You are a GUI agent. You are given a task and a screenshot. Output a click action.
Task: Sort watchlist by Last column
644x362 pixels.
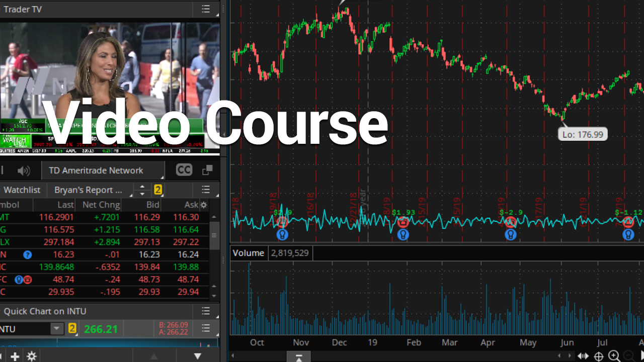click(x=65, y=205)
